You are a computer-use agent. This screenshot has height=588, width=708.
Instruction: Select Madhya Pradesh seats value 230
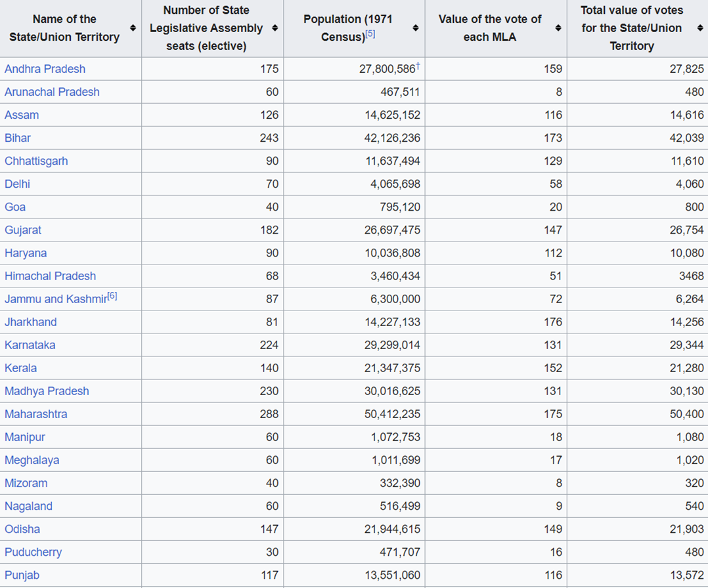point(269,391)
